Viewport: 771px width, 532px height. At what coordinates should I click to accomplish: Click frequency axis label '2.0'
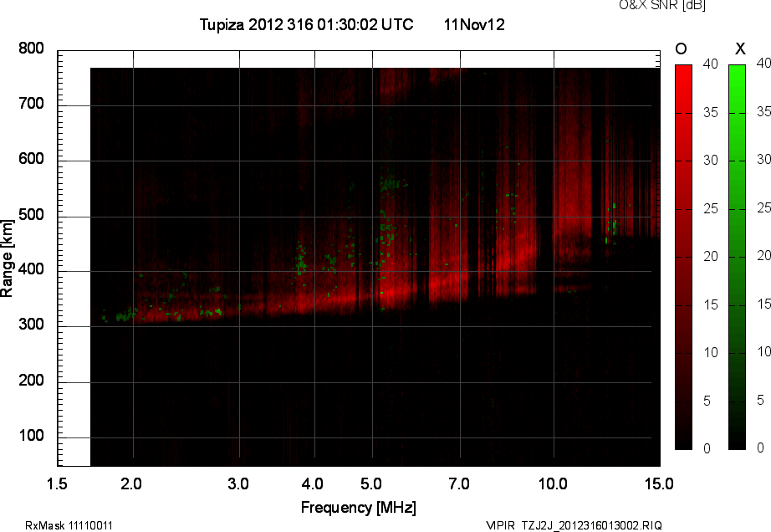click(x=131, y=483)
